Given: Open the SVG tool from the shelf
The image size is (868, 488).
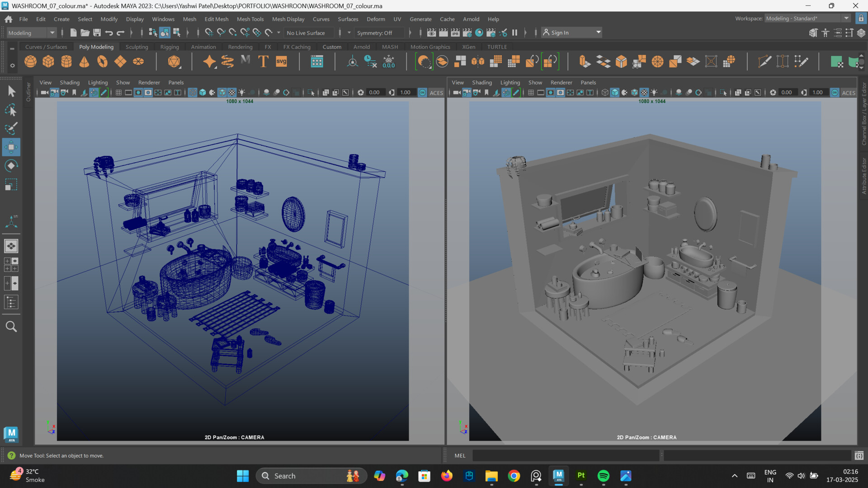Looking at the screenshot, I should 281,61.
